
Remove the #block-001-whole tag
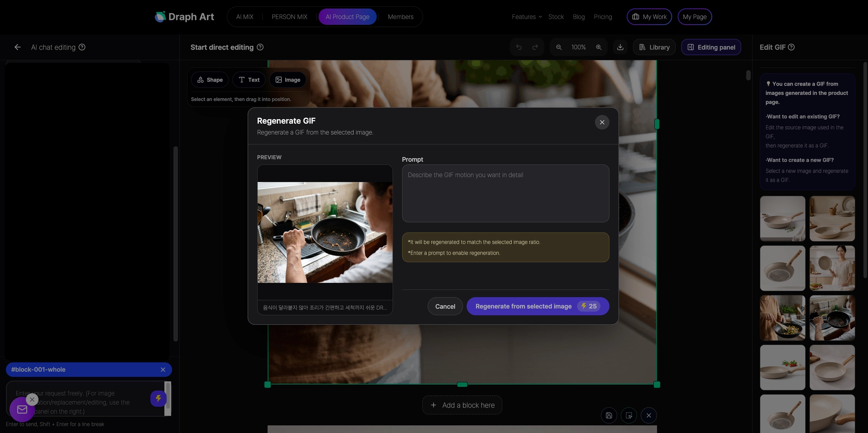[163, 370]
